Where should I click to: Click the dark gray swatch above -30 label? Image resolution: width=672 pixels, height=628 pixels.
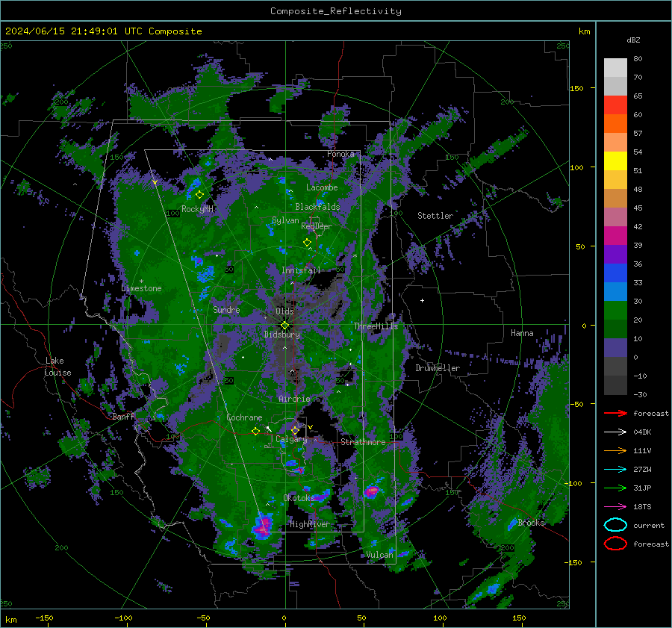615,385
